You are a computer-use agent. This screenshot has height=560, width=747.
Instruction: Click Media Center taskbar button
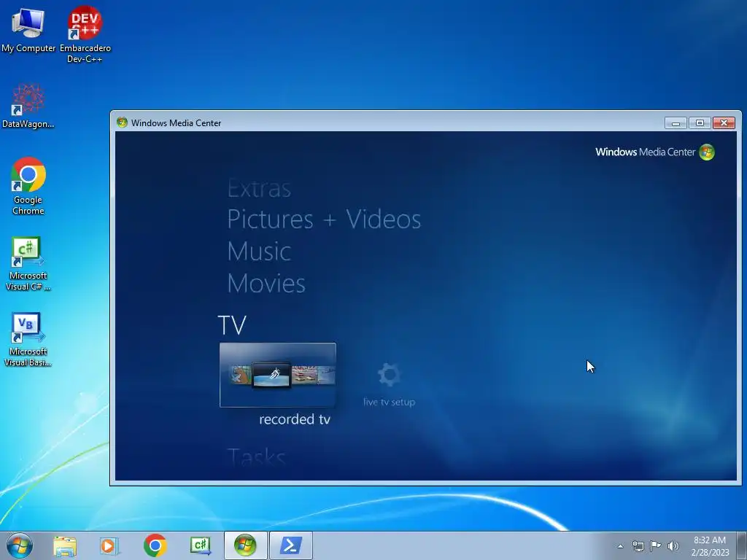[246, 545]
